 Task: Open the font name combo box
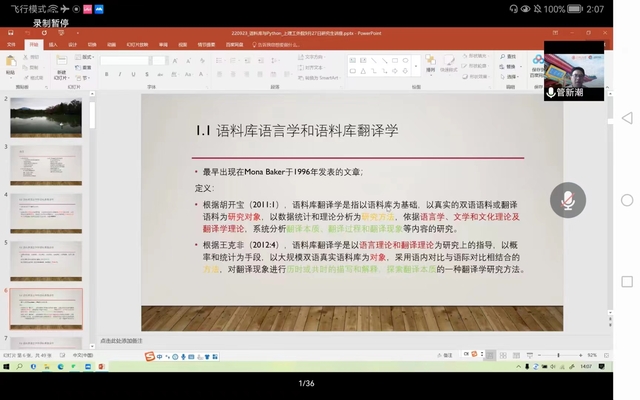pos(125,59)
